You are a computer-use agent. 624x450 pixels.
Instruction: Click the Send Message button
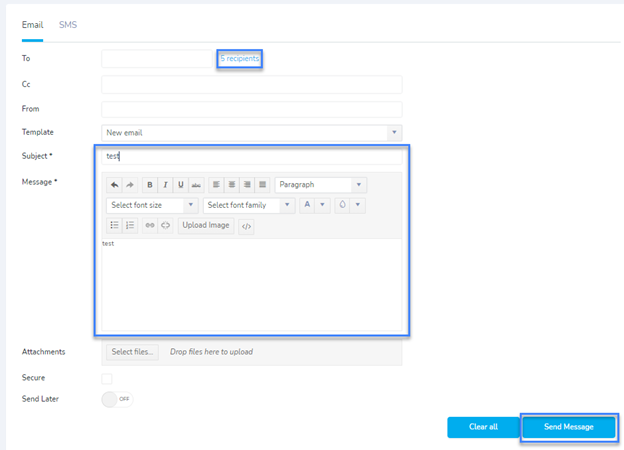568,427
